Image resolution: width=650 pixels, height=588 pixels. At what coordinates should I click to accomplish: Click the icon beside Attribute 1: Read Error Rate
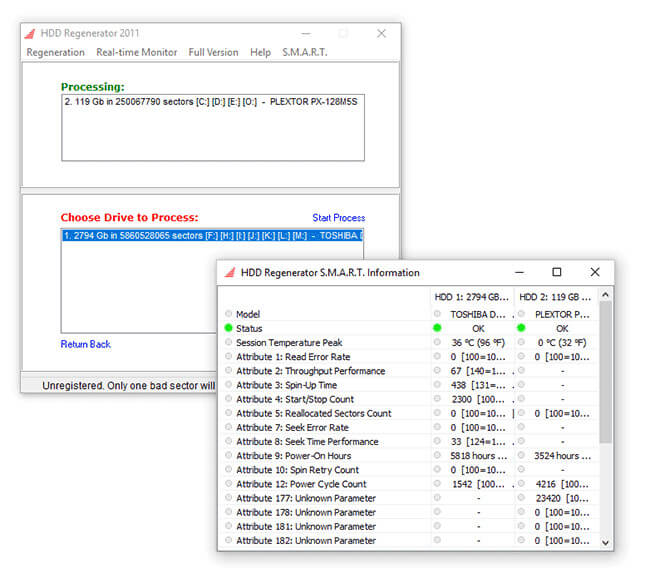228,356
